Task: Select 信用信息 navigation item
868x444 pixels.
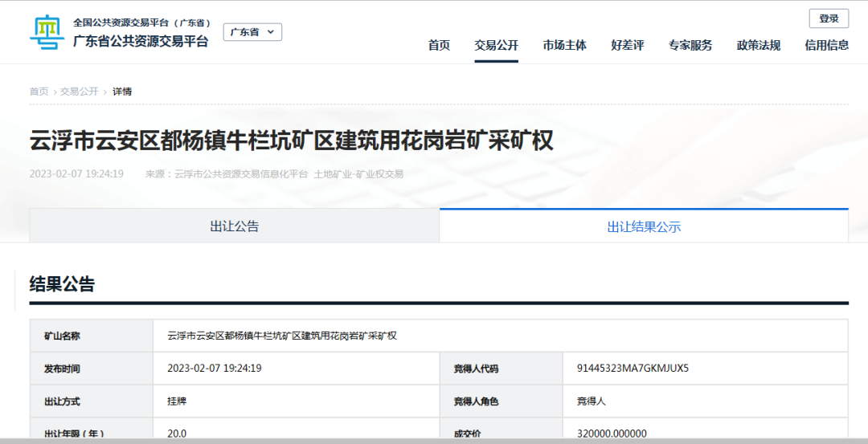Action: pos(826,45)
